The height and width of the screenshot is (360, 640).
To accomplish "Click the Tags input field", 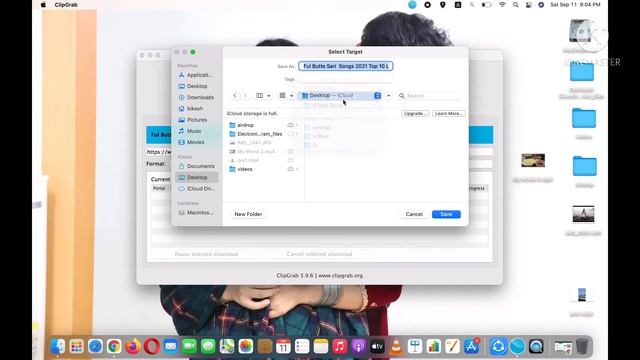I will pos(346,79).
